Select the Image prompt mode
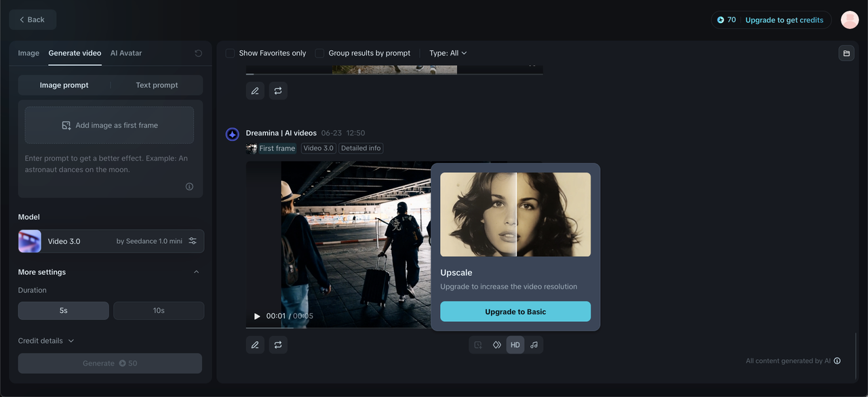 point(64,85)
